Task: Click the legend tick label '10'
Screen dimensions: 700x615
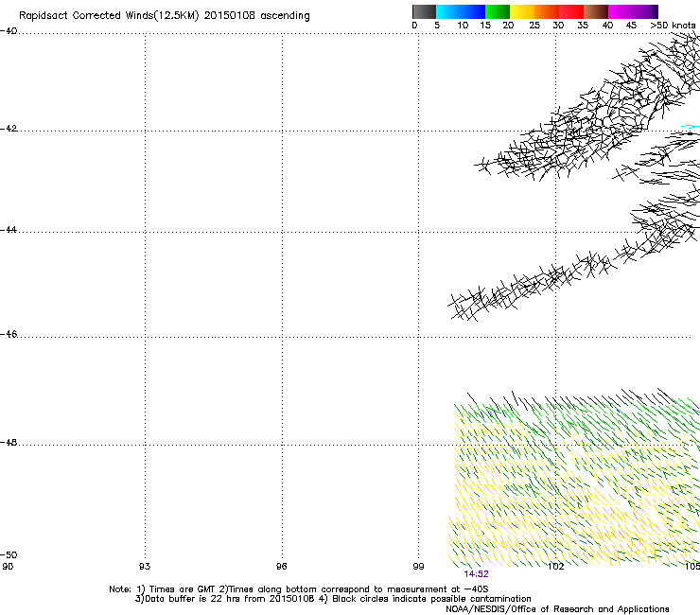Action: pyautogui.click(x=463, y=26)
